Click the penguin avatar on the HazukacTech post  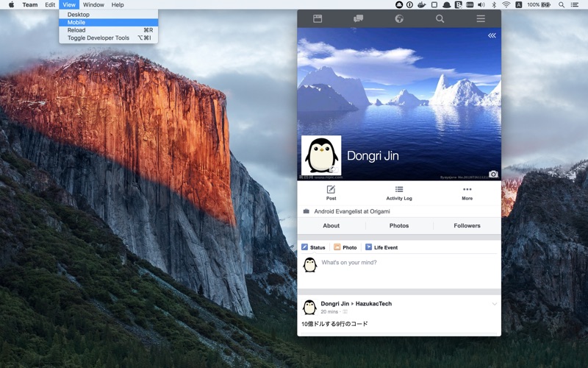(x=309, y=307)
